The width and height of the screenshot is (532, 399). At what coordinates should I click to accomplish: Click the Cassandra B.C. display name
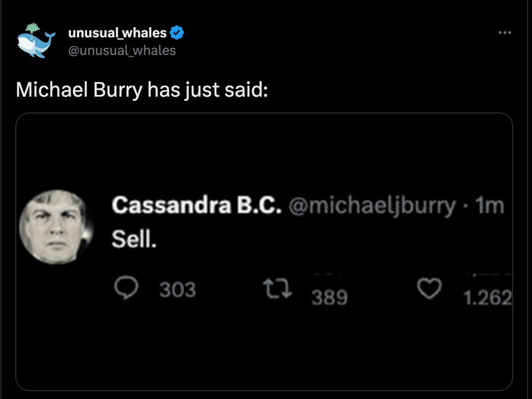(x=196, y=205)
